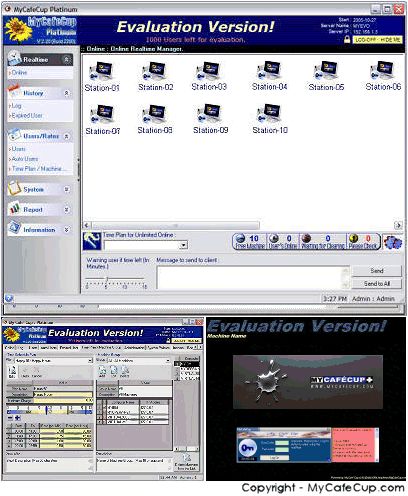Open the Auto Users link

coord(24,159)
